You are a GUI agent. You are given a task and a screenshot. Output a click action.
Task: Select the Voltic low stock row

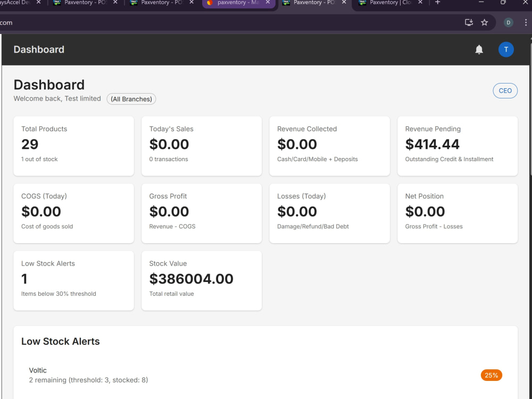265,375
